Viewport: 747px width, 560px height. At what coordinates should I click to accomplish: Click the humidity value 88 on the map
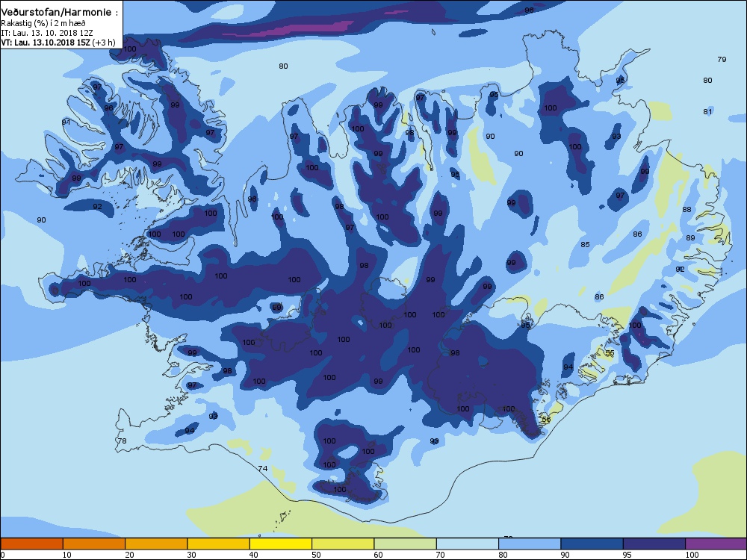coord(686,209)
